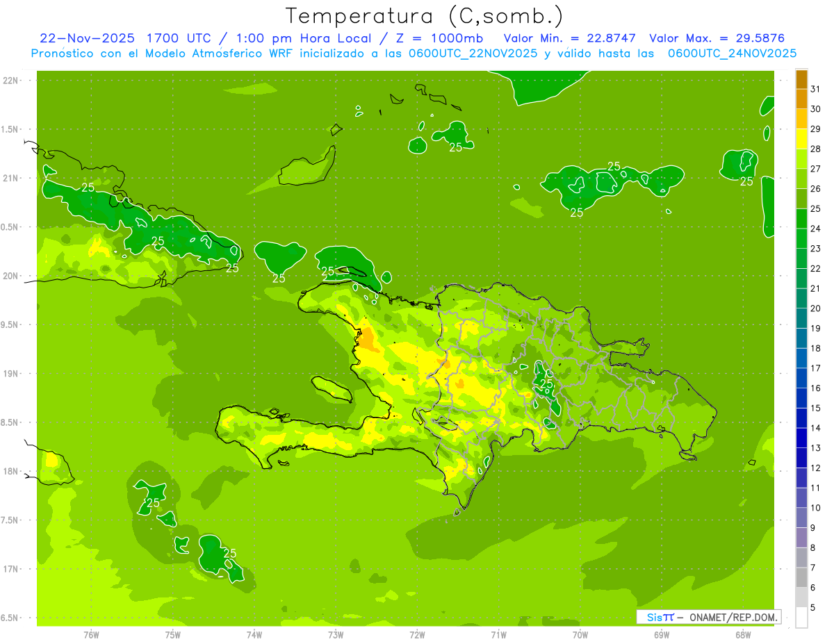Click the '21N' latitude label
Screen dimensions: 834x644
(11, 178)
